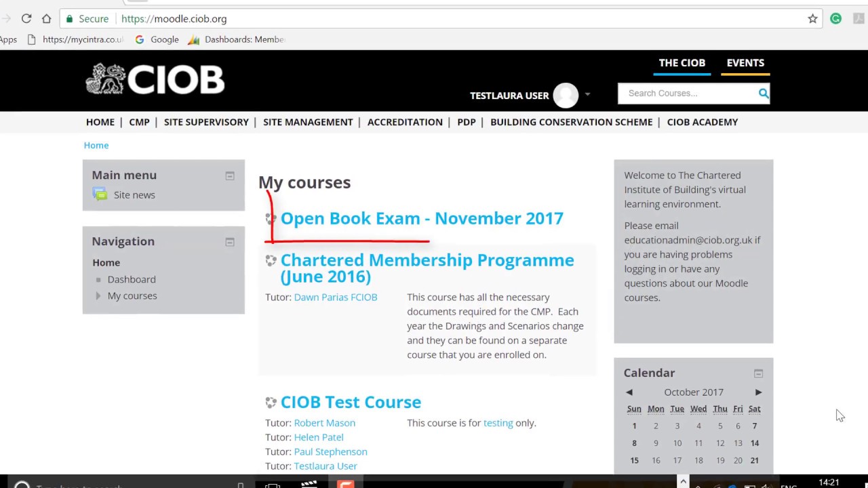This screenshot has width=868, height=488.
Task: Click the taskbar clock showing 14:21
Action: click(829, 483)
